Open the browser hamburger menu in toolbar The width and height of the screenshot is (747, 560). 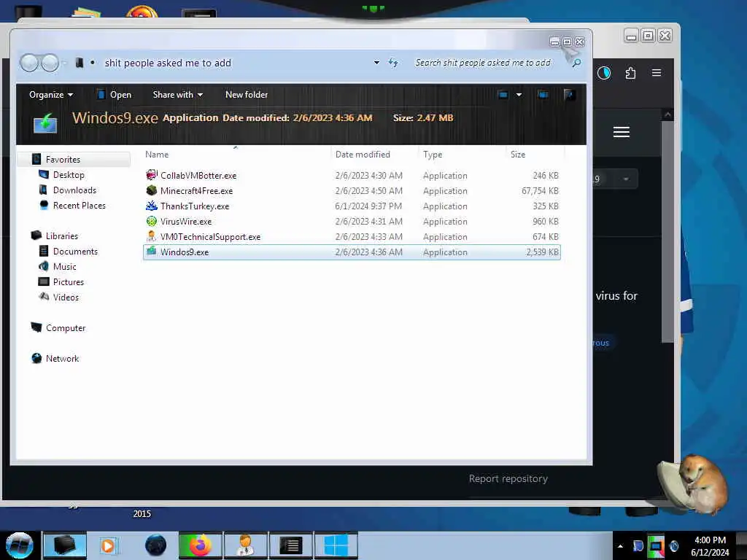point(657,73)
